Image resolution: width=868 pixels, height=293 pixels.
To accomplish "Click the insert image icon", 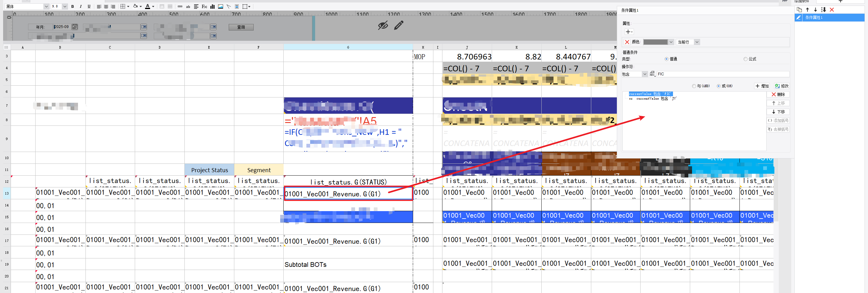I will pos(220,7).
